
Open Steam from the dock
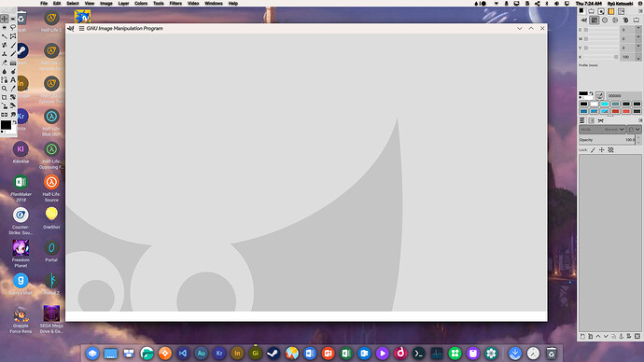[273, 353]
